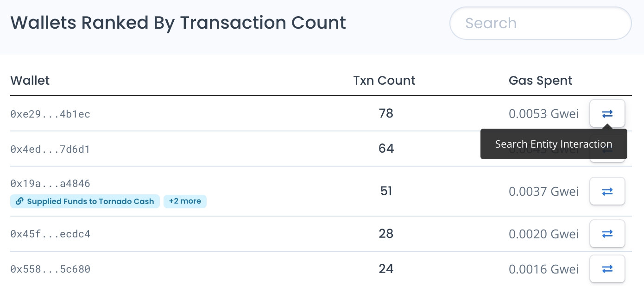This screenshot has width=644, height=286.
Task: Click entity interaction icon for 0x45f...ecdc4
Action: [x=607, y=234]
